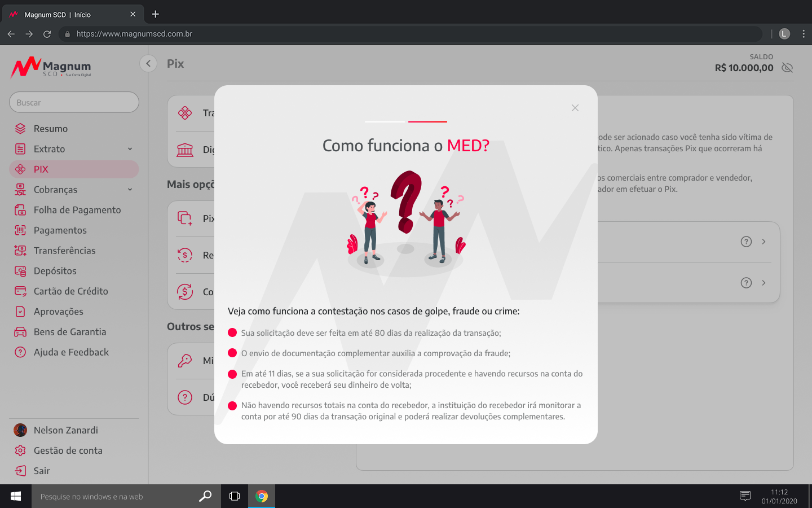The height and width of the screenshot is (508, 812).
Task: Reload the page
Action: (47, 34)
